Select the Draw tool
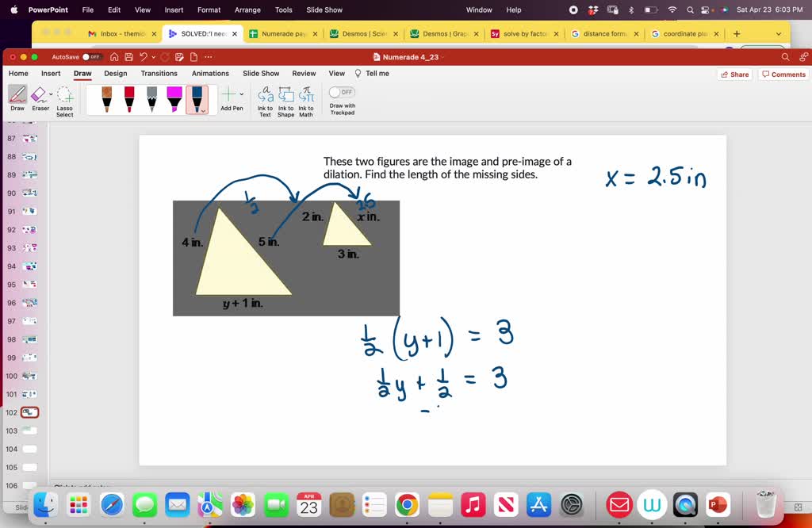The image size is (812, 528). 17,95
